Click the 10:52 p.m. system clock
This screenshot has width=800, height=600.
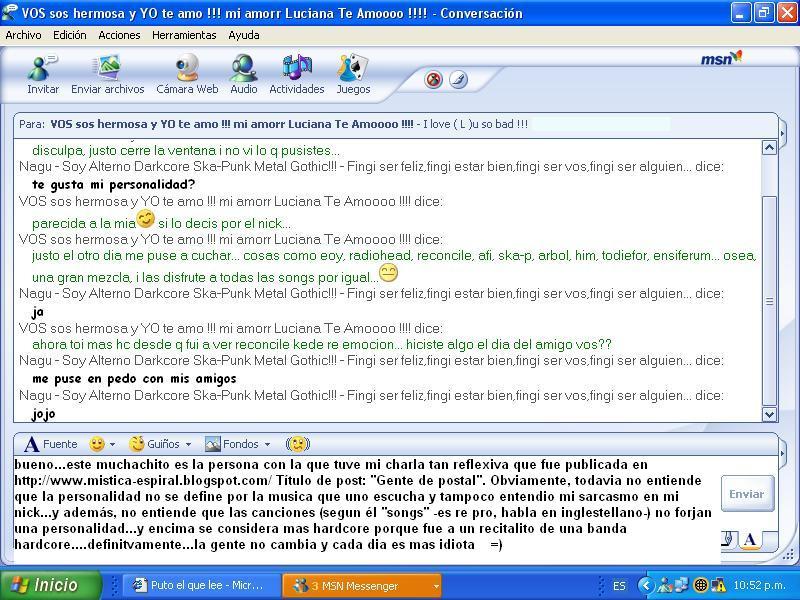point(759,585)
